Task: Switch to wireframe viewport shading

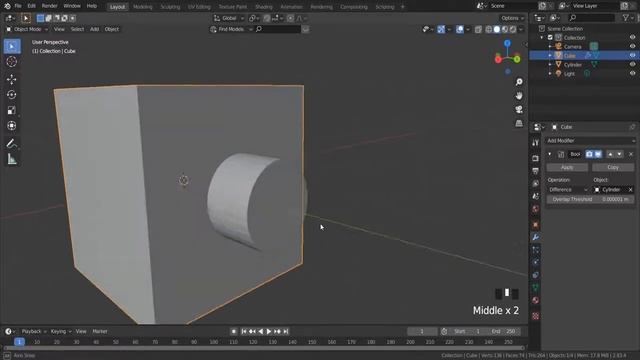Action: (x=489, y=29)
